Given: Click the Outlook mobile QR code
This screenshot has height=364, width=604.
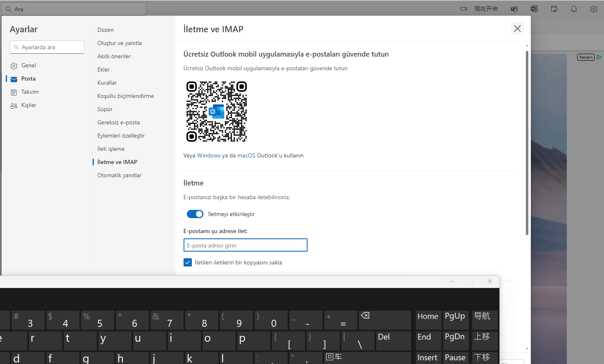Looking at the screenshot, I should [x=217, y=112].
